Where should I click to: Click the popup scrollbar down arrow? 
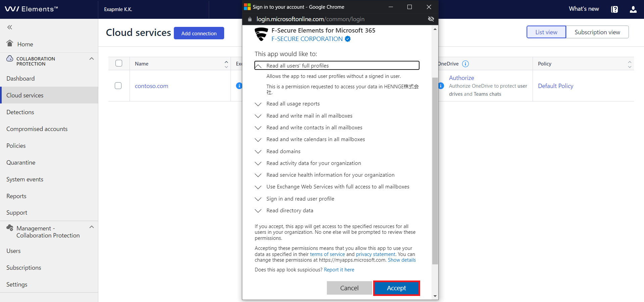click(x=435, y=296)
